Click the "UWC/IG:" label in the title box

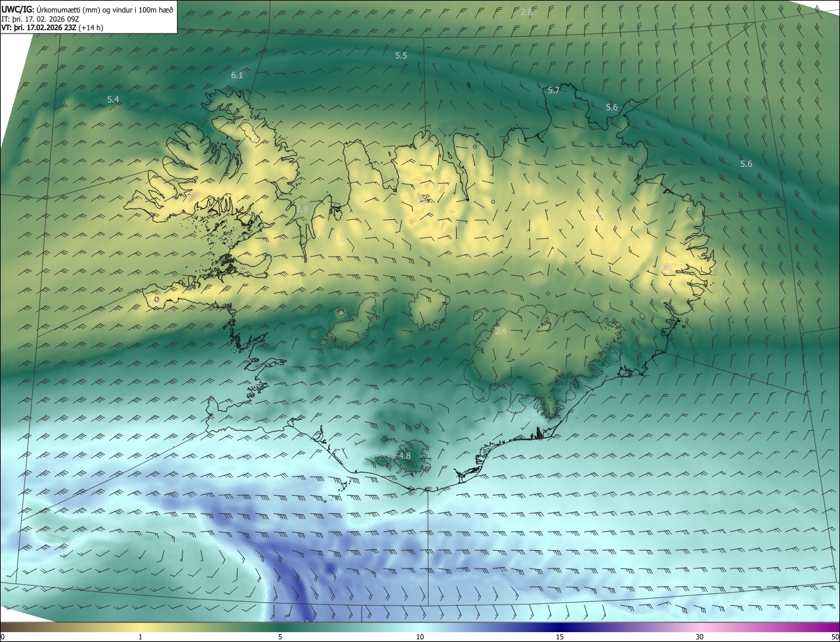18,10
